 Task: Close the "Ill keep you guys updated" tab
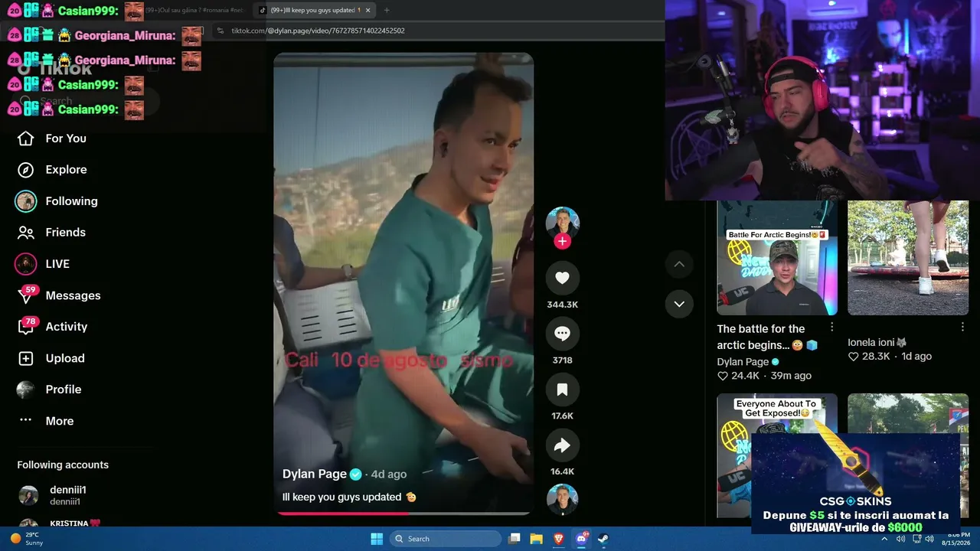pos(368,10)
